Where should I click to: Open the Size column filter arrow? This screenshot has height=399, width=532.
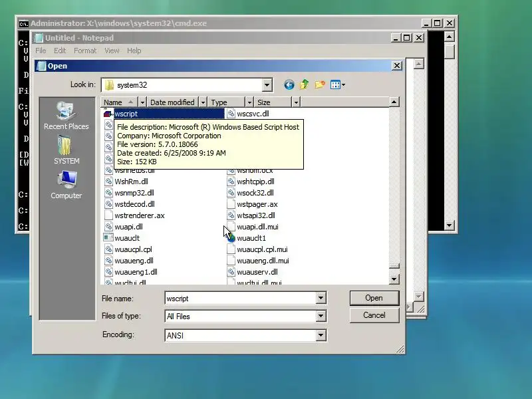click(x=296, y=102)
